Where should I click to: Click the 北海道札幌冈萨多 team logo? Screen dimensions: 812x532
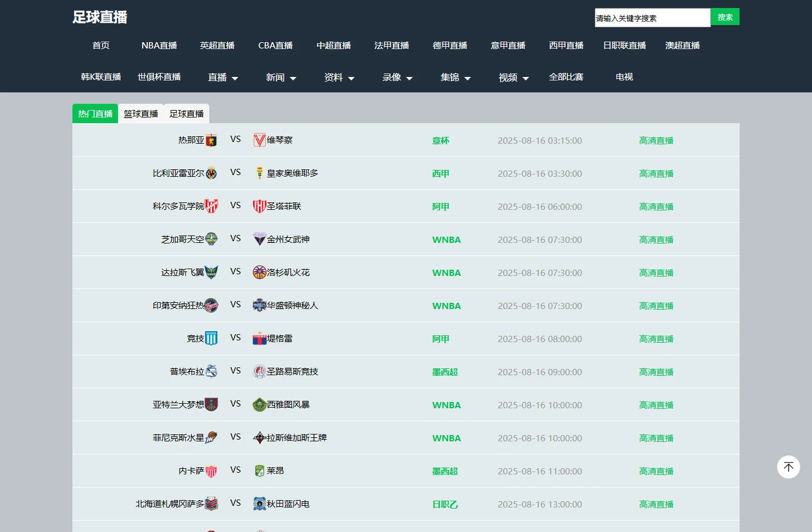211,504
